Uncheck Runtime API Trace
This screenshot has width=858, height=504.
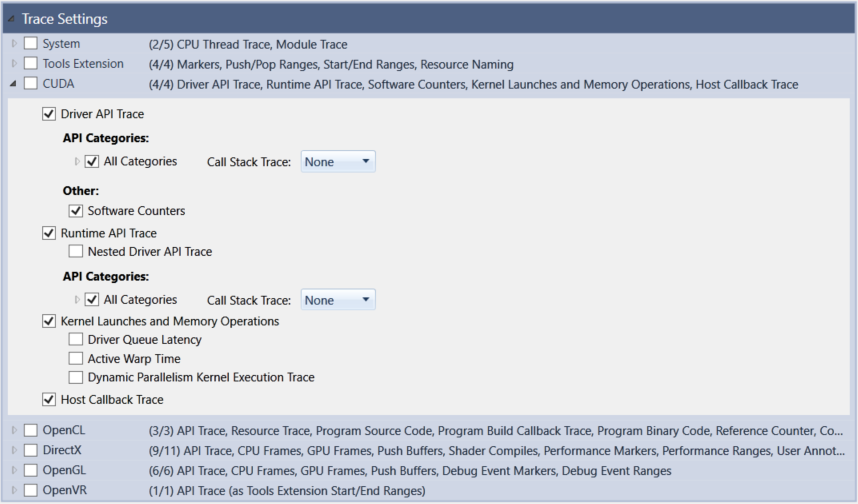click(x=49, y=233)
